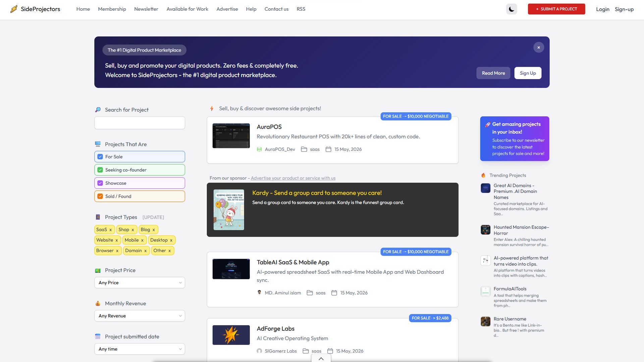This screenshot has height=362, width=644.
Task: Click the AuraPOS For Sale $10,000 badge
Action: tap(416, 116)
